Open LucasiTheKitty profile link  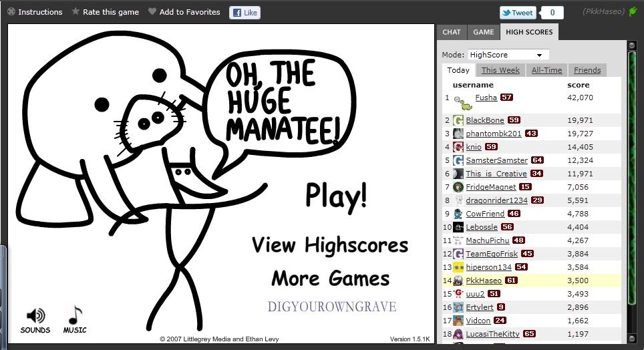pyautogui.click(x=492, y=333)
